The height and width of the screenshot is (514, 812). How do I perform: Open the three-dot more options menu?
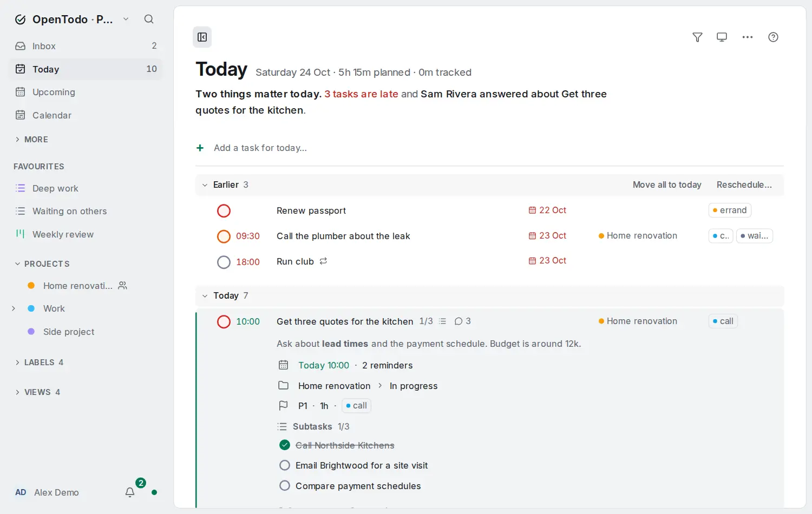[748, 37]
